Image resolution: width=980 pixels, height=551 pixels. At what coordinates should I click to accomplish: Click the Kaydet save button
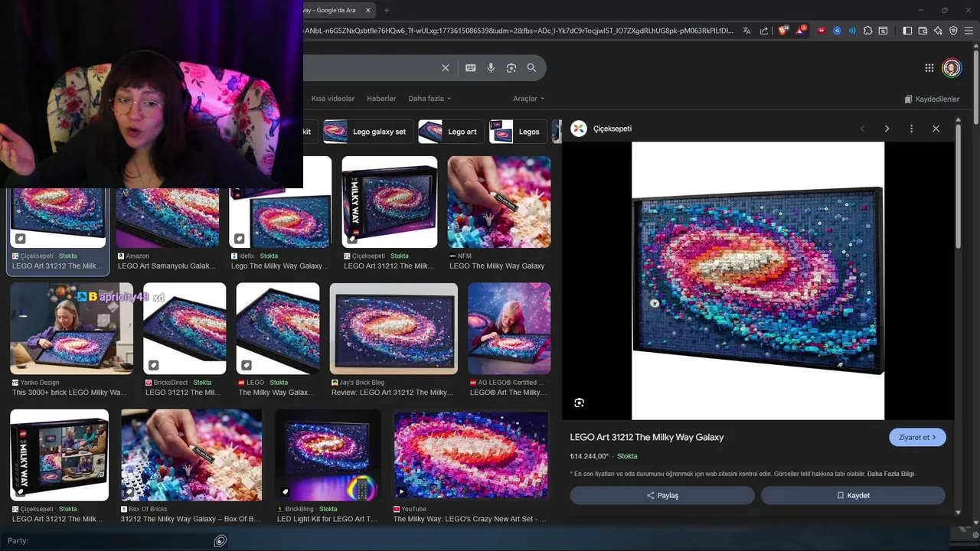[x=853, y=495]
